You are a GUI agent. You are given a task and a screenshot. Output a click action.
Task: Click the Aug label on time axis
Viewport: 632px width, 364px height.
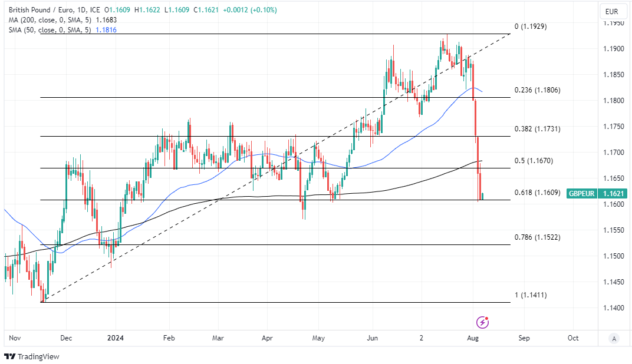point(473,338)
